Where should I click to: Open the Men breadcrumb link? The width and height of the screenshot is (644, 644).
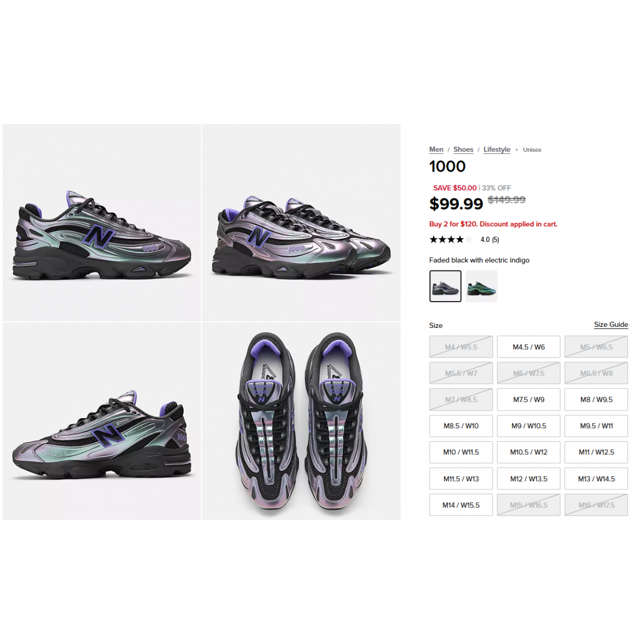coord(436,150)
